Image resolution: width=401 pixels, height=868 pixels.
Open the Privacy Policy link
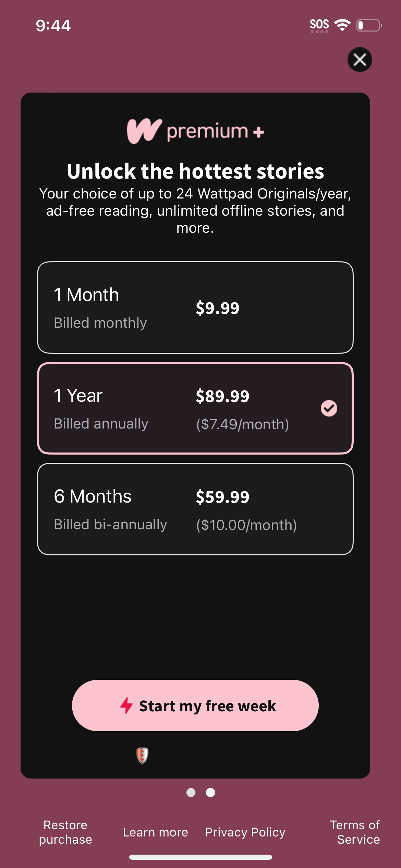[245, 832]
